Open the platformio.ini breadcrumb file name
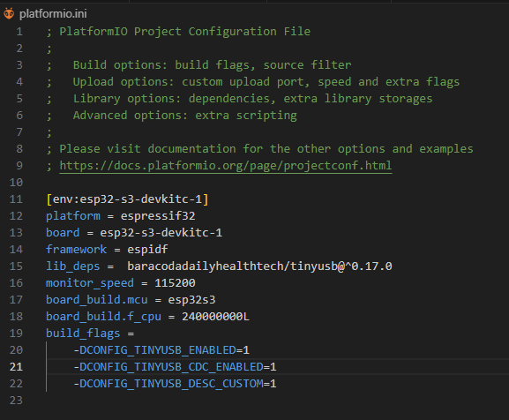This screenshot has height=420, width=509. [53, 13]
